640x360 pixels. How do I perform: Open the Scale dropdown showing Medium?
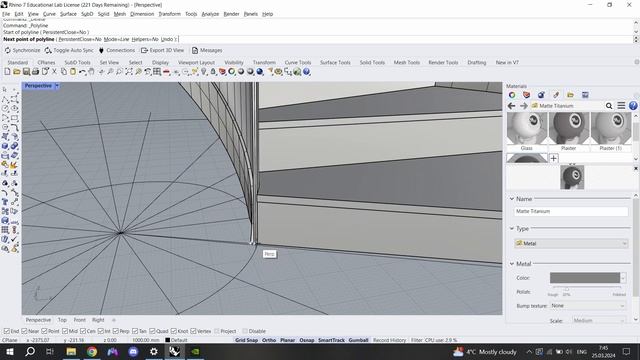pos(598,321)
